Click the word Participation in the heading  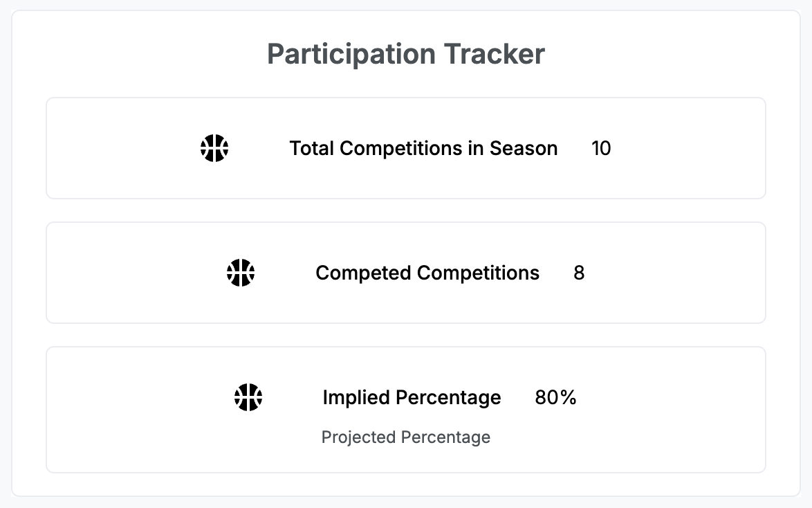click(x=351, y=54)
